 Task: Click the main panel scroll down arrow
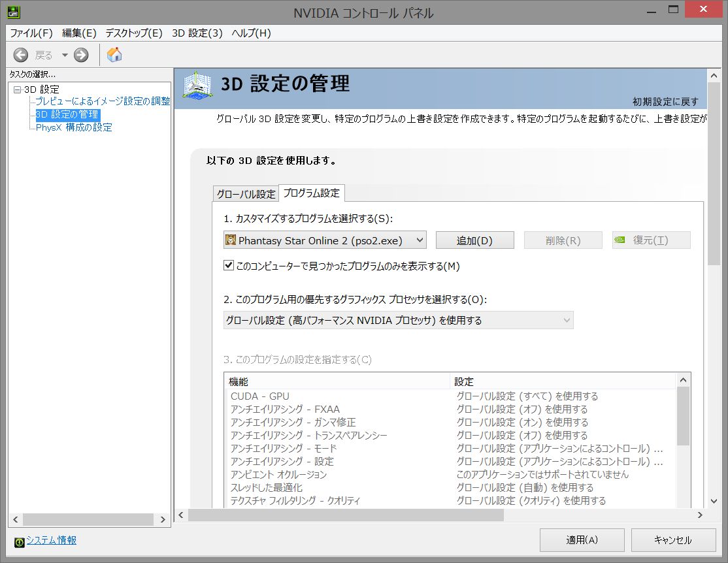tap(714, 501)
